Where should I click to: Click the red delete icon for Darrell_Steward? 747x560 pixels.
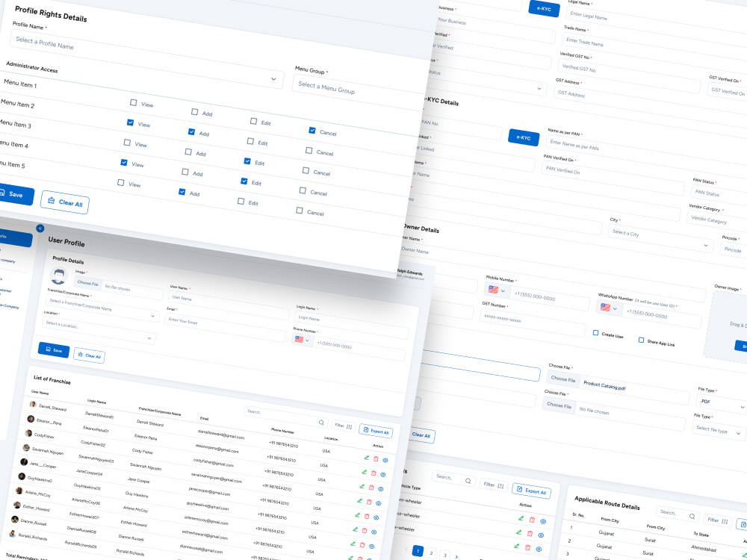(x=376, y=459)
